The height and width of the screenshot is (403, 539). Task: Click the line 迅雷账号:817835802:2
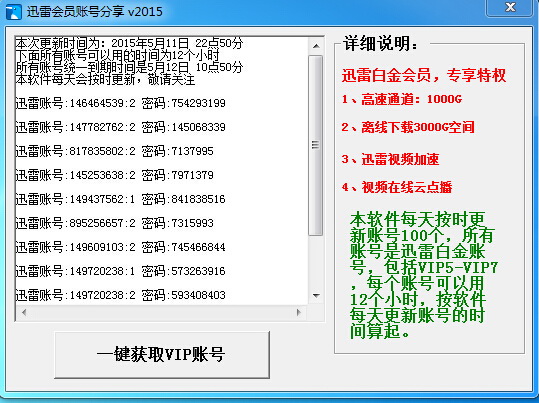click(115, 151)
